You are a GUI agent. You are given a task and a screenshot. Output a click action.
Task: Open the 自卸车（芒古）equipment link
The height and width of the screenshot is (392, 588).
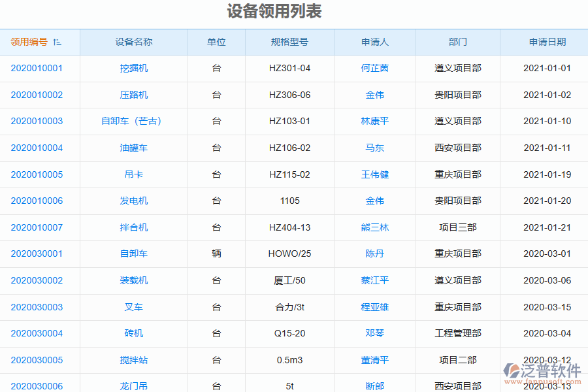(x=133, y=121)
